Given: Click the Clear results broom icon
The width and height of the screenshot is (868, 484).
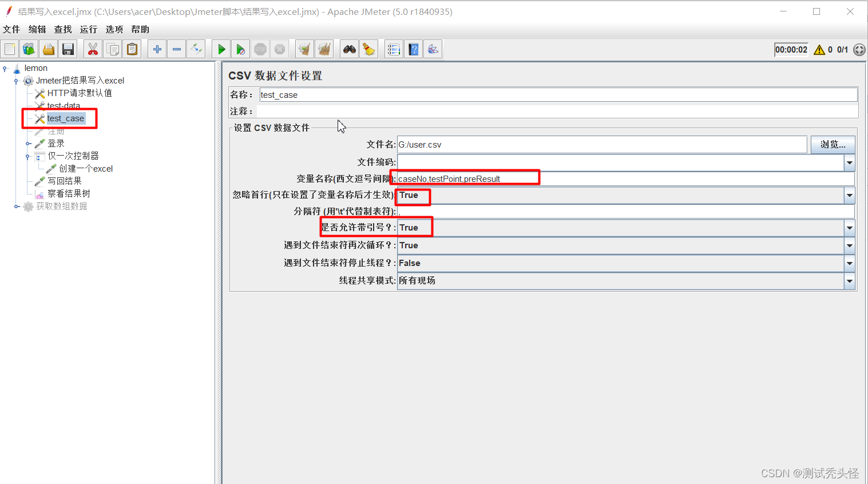Looking at the screenshot, I should click(305, 49).
